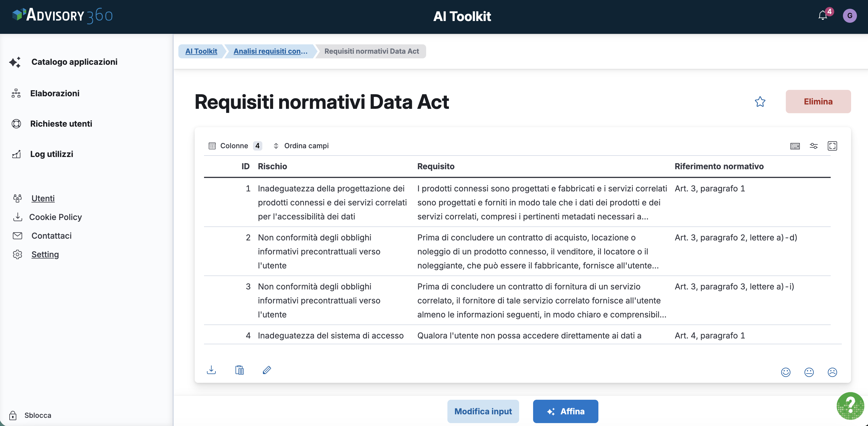The width and height of the screenshot is (868, 426).
Task: Rate result with the sad face
Action: (832, 372)
